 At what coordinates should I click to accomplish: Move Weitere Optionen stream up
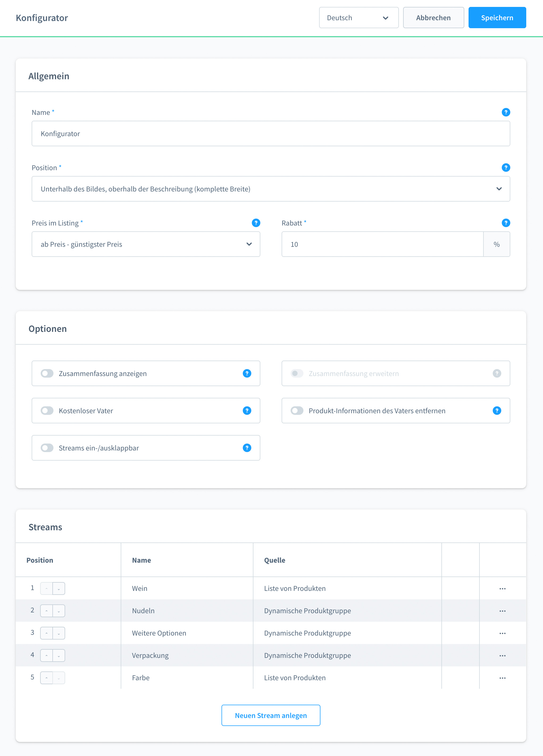pyautogui.click(x=46, y=633)
